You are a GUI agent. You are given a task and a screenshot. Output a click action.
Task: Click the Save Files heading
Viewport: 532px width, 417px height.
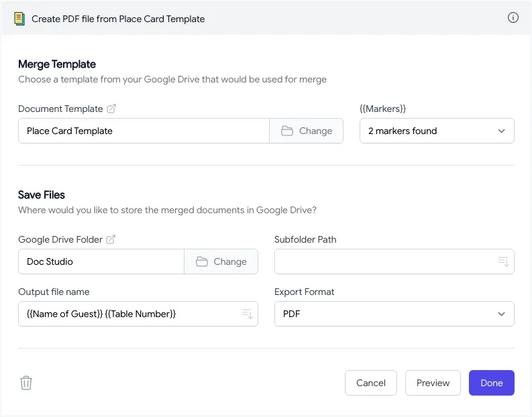(42, 195)
